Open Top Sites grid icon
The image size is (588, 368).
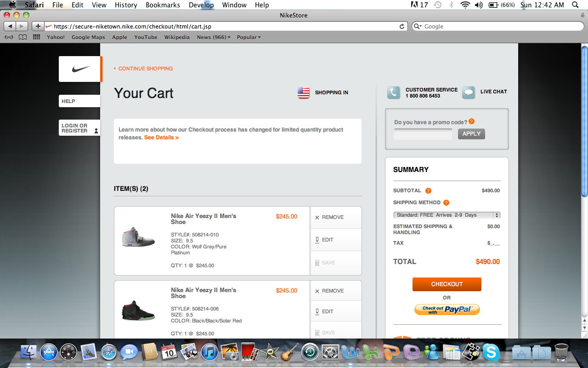pos(37,37)
